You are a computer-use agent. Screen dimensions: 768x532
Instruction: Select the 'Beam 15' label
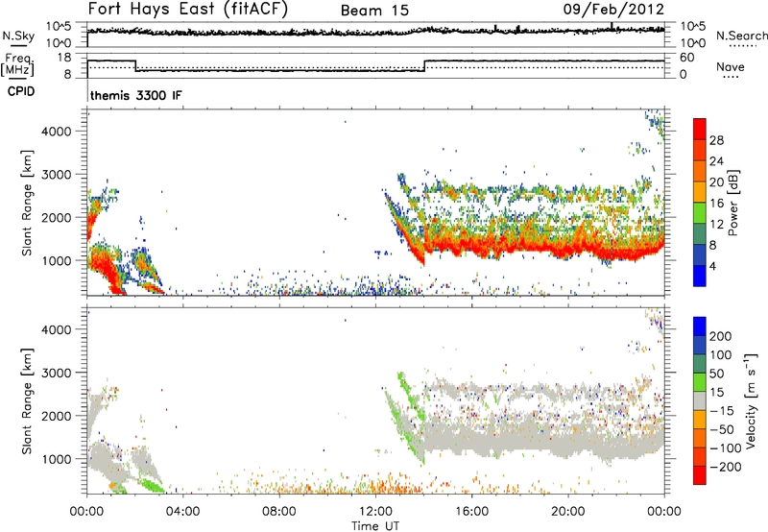tap(374, 11)
